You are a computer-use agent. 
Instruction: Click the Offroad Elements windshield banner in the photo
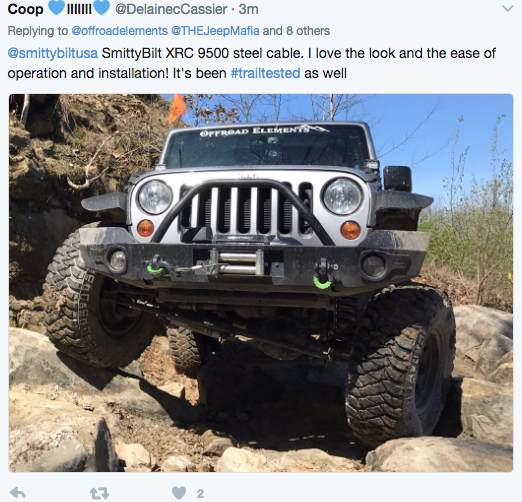(x=264, y=130)
